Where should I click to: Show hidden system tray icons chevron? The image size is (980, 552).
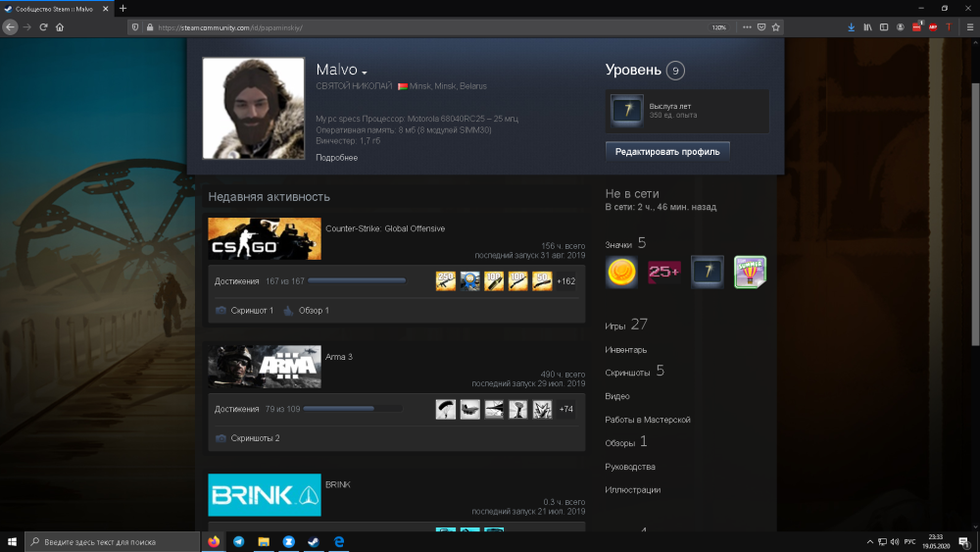click(869, 542)
